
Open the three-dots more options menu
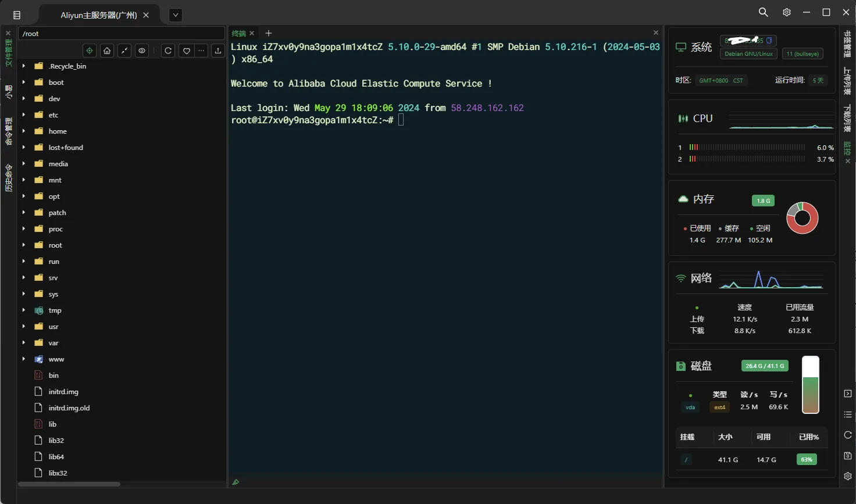pos(201,51)
